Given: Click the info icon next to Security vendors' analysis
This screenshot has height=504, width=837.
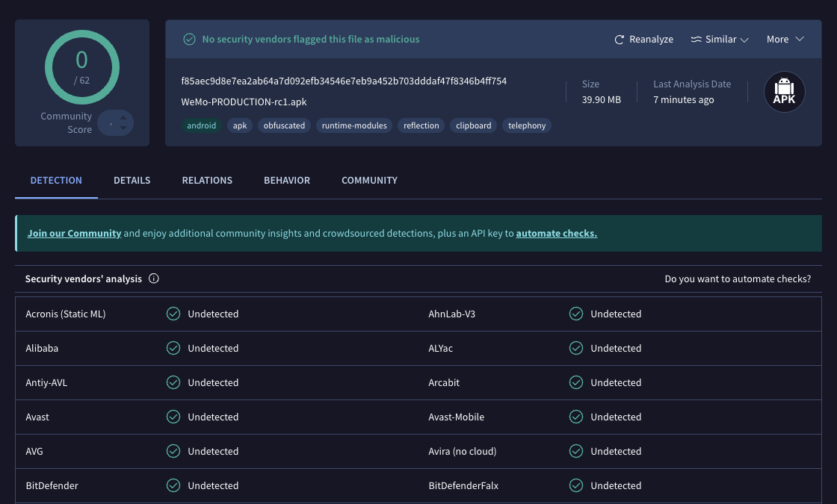Looking at the screenshot, I should click(x=154, y=279).
